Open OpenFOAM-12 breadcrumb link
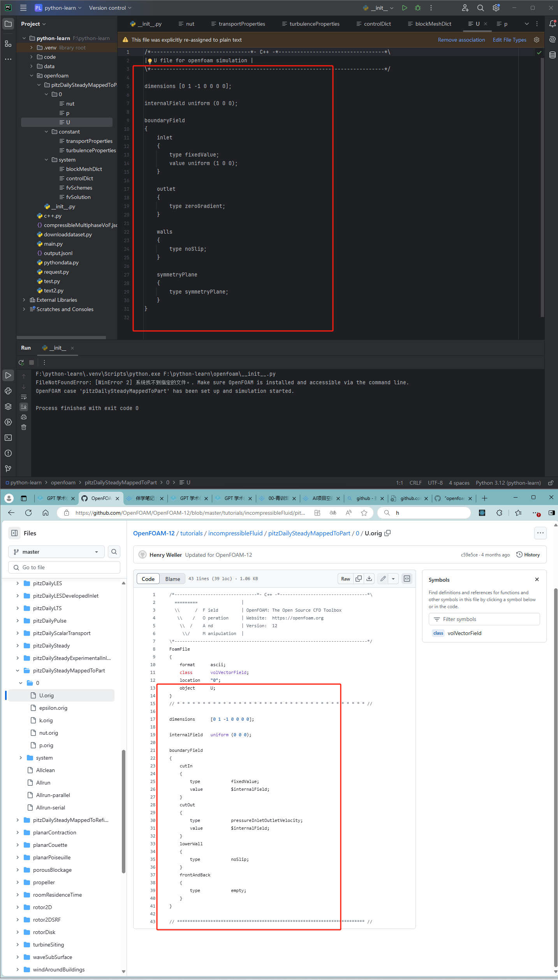The image size is (558, 980). tap(154, 533)
